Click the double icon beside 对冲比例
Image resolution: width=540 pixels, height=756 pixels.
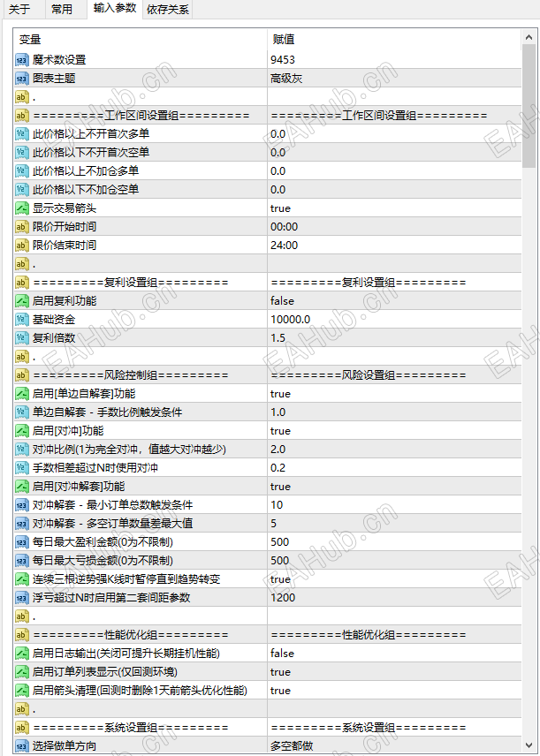[22, 450]
